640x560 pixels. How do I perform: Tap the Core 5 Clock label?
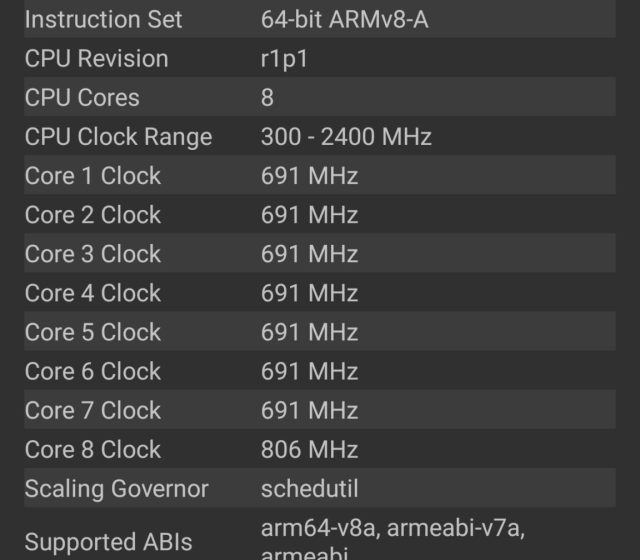[x=92, y=331]
